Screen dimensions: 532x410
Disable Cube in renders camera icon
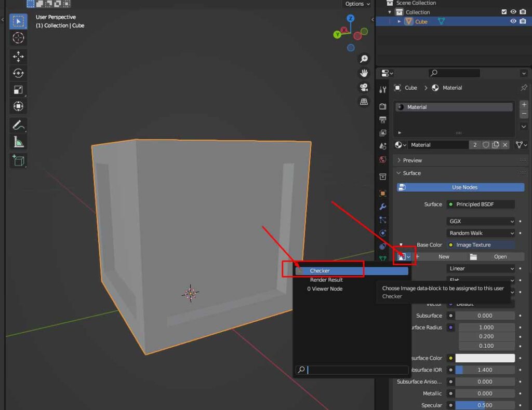(523, 21)
